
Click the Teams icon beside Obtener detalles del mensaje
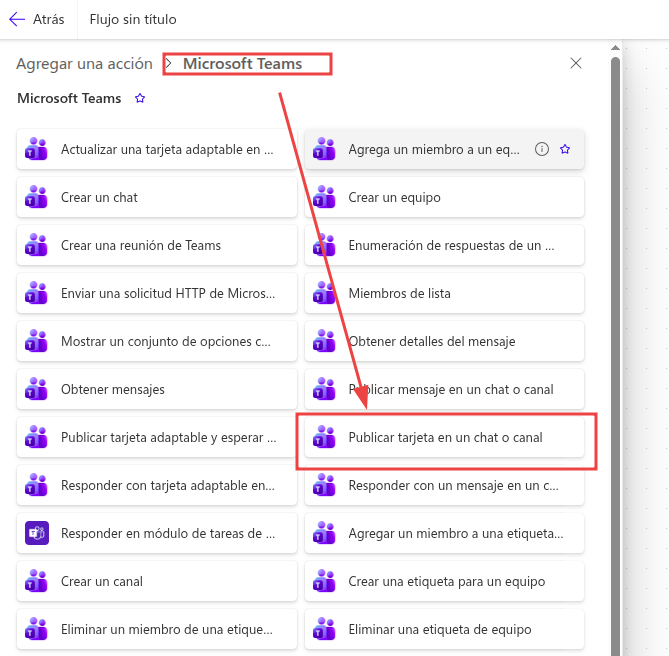click(324, 341)
